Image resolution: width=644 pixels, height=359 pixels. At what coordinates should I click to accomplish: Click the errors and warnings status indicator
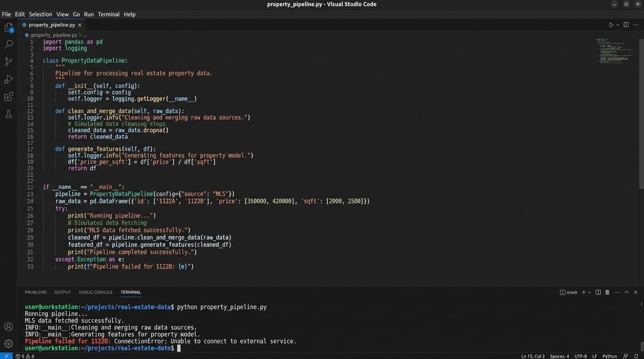(x=25, y=356)
